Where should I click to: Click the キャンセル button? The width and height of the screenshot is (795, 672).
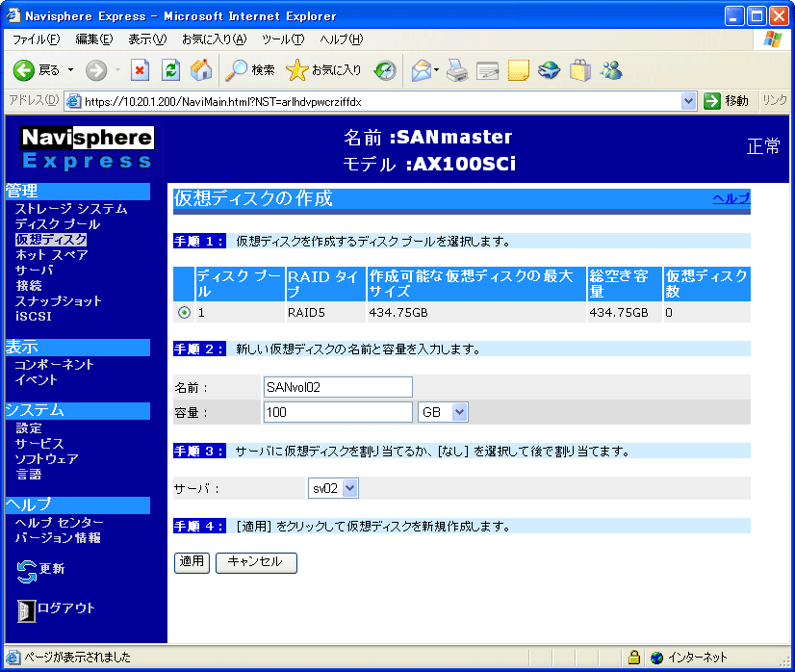pos(256,562)
